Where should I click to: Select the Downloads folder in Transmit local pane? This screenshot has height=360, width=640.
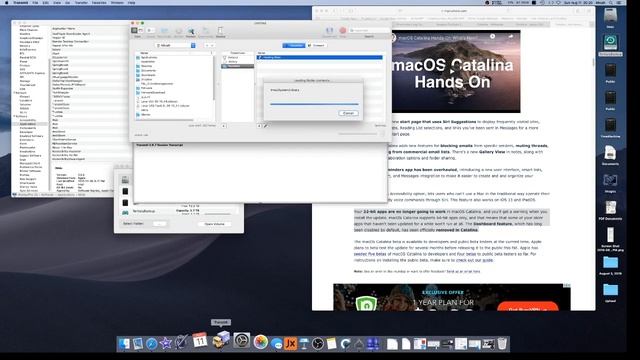click(x=148, y=75)
